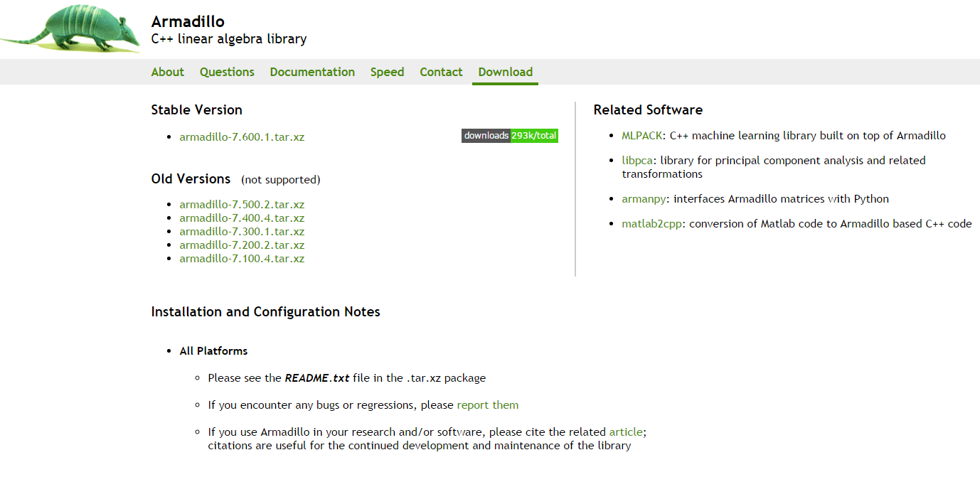The image size is (980, 477).
Task: Open the MLPACK related software link
Action: (x=642, y=136)
